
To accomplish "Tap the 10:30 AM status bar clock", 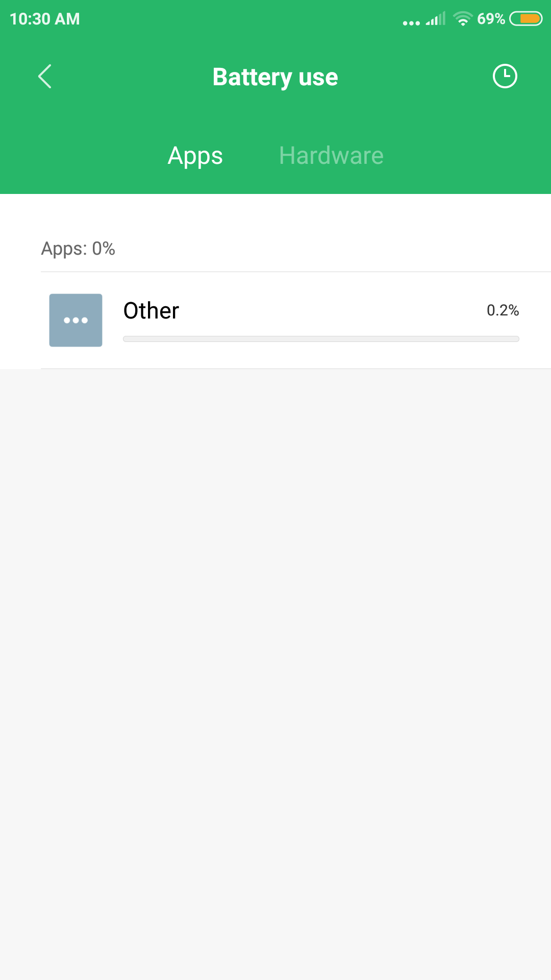I will tap(45, 19).
